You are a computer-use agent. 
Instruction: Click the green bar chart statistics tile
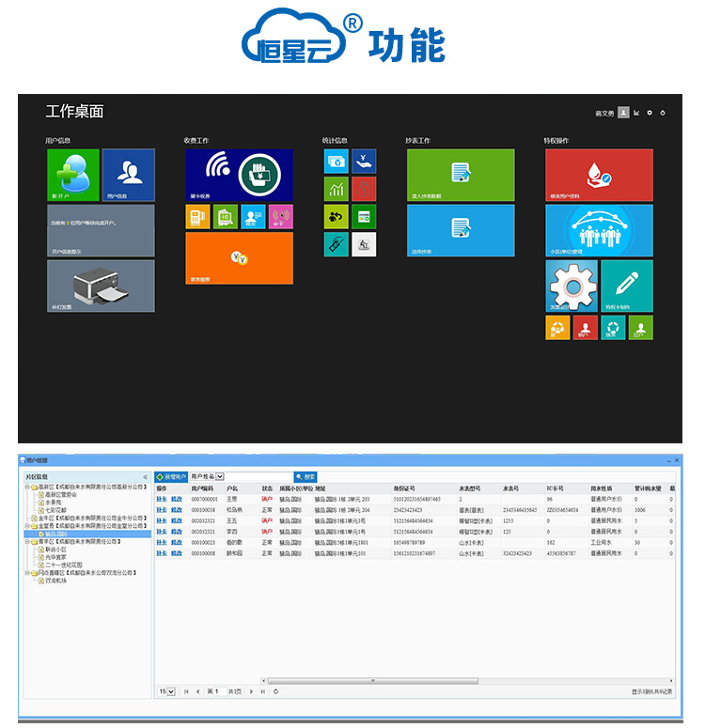(x=336, y=189)
